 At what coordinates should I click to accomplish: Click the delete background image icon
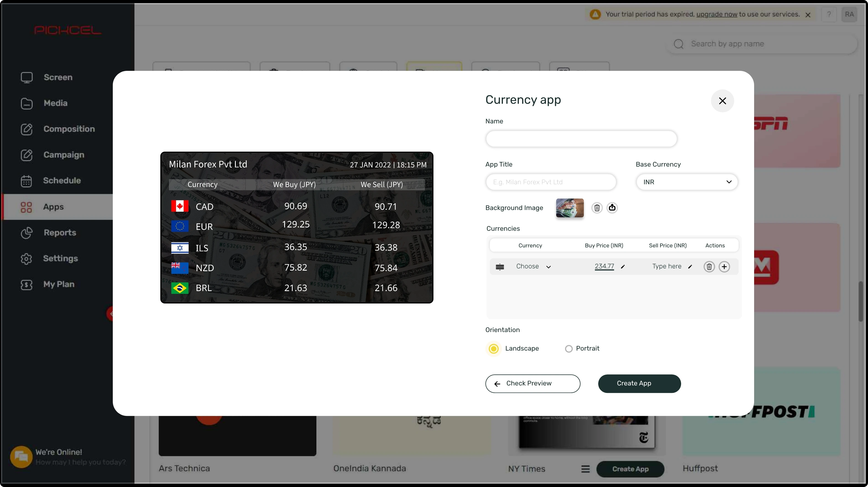pos(596,208)
